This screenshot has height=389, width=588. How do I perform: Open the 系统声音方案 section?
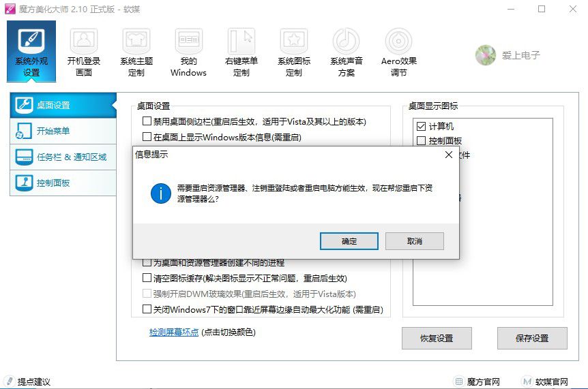(x=346, y=52)
